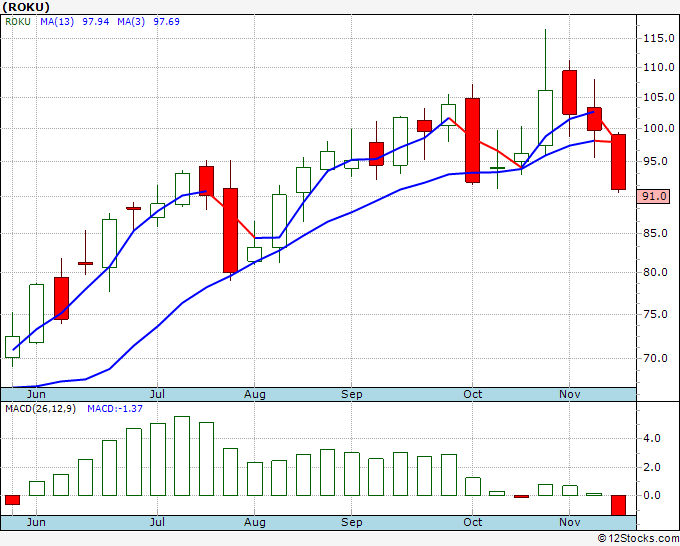Click the 75.0 price axis label
Image resolution: width=680 pixels, height=546 pixels.
(x=655, y=314)
